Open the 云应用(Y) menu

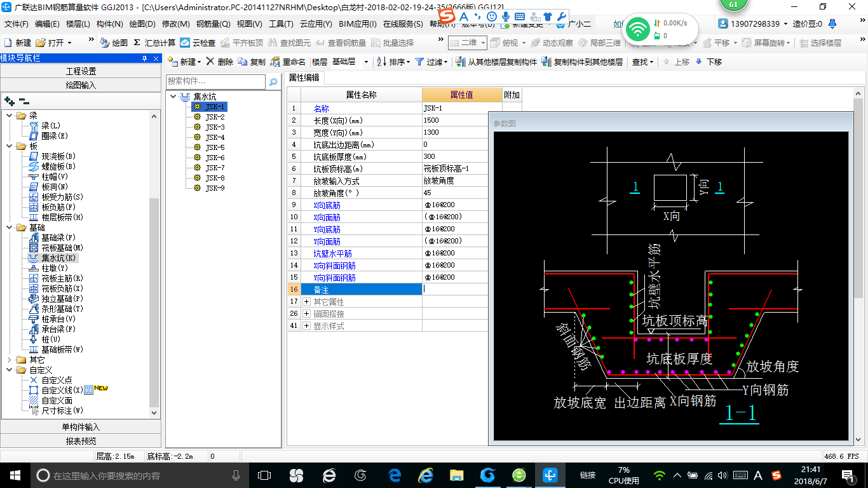[x=316, y=24]
